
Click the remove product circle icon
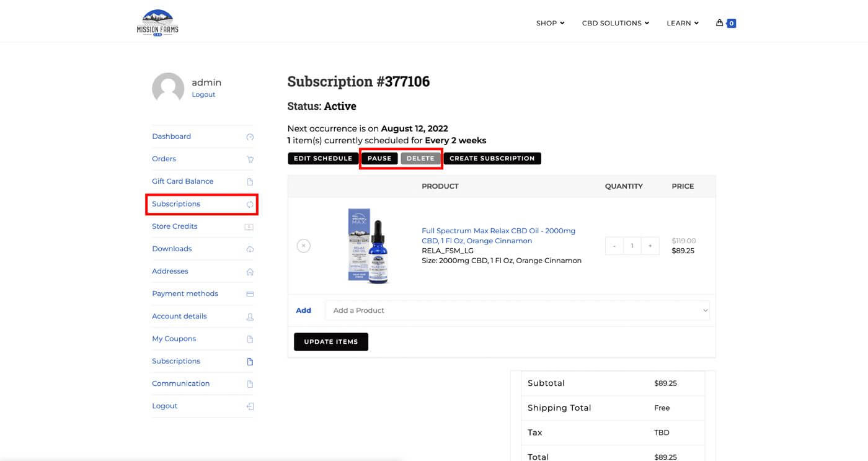click(303, 246)
